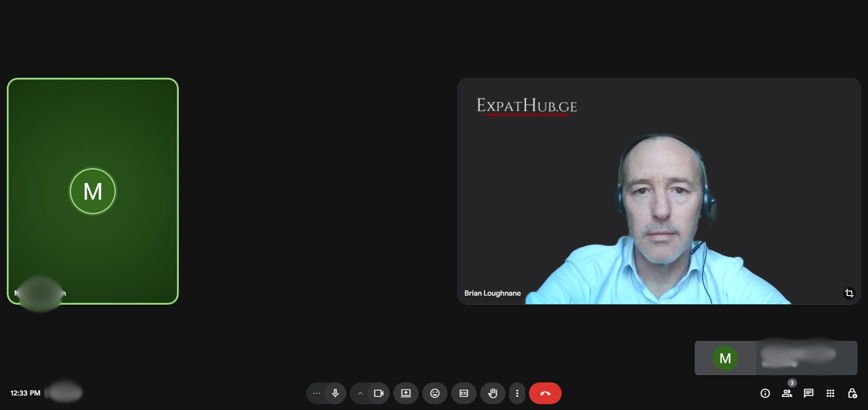Open host controls lock icon
This screenshot has height=410, width=868.
click(x=852, y=393)
